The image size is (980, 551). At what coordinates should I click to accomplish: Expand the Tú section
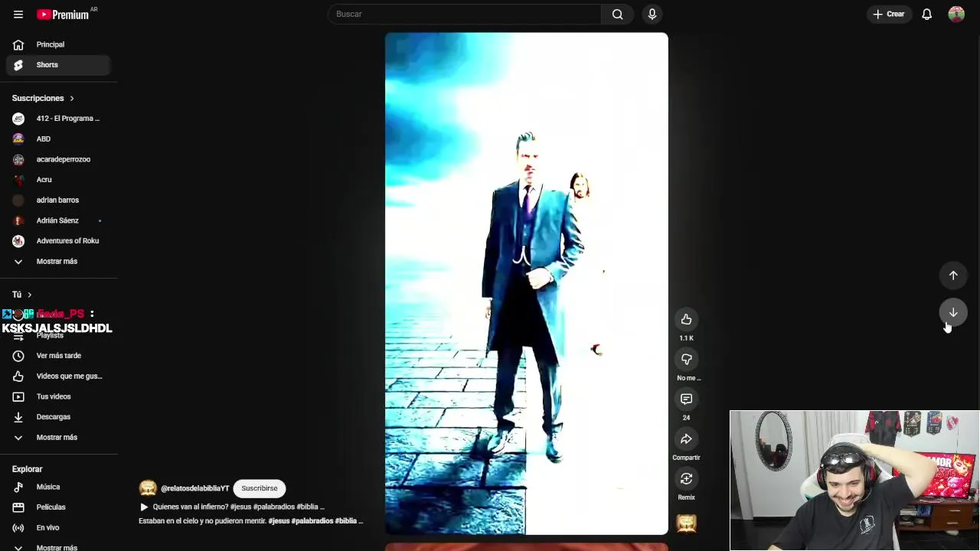click(22, 295)
